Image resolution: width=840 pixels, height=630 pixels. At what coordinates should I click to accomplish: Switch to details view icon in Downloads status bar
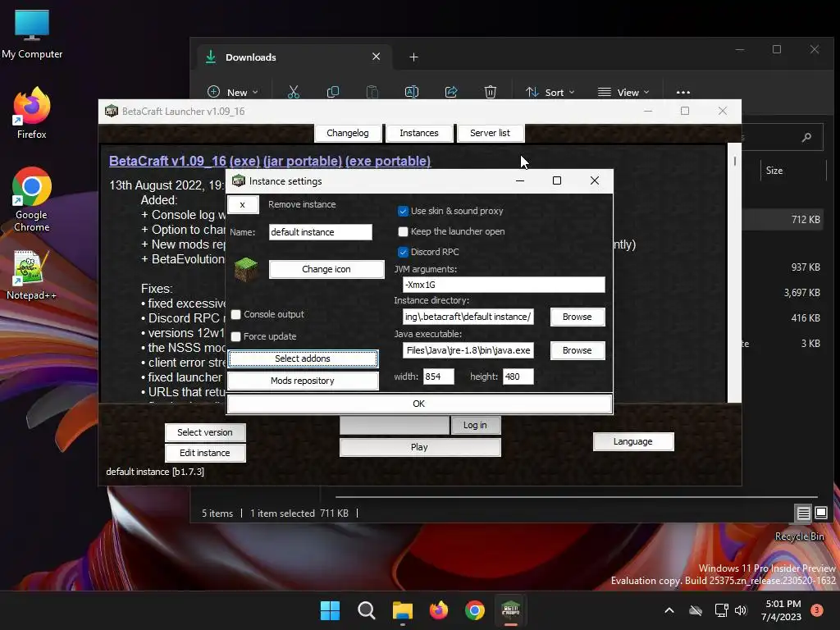coord(803,514)
